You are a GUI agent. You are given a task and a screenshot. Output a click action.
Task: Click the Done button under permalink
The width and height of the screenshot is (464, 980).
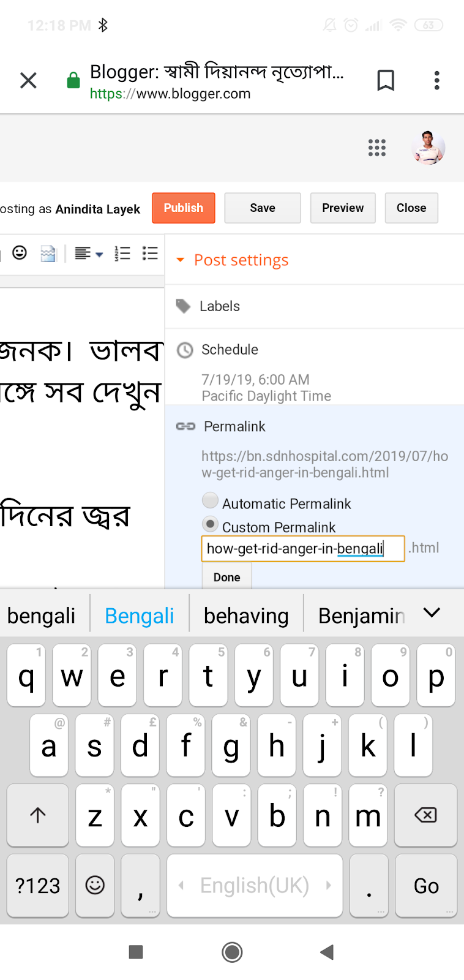pyautogui.click(x=226, y=577)
